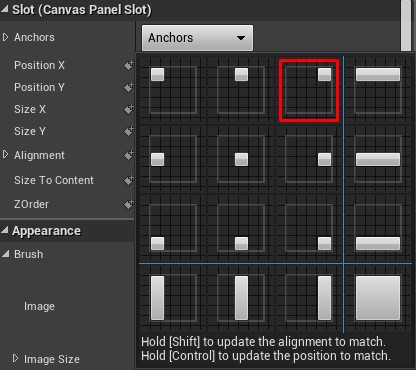416x370 pixels.
Task: Choose the full-screen stretch anchor preset
Action: [378, 298]
